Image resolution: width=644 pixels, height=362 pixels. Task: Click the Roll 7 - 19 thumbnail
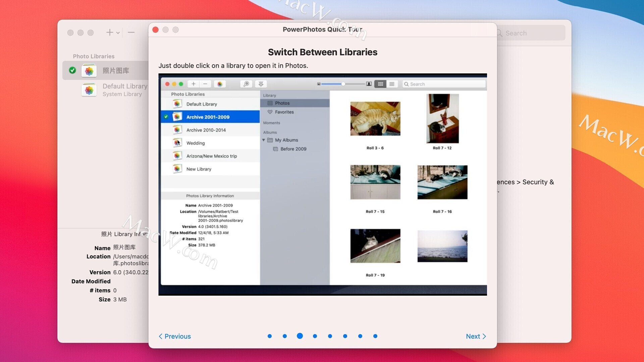[x=375, y=246]
